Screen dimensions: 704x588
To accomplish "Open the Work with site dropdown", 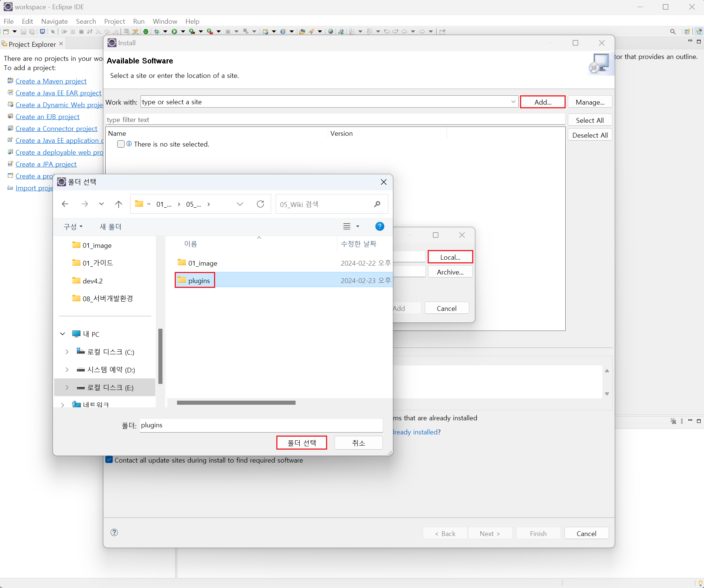I will coord(513,102).
